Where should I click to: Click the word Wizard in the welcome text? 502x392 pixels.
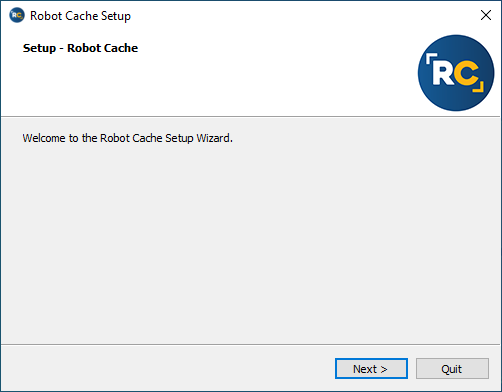[x=214, y=138]
